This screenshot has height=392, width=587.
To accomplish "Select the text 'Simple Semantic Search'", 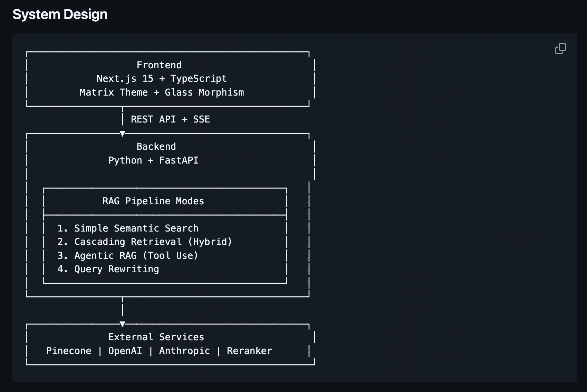I will click(128, 228).
